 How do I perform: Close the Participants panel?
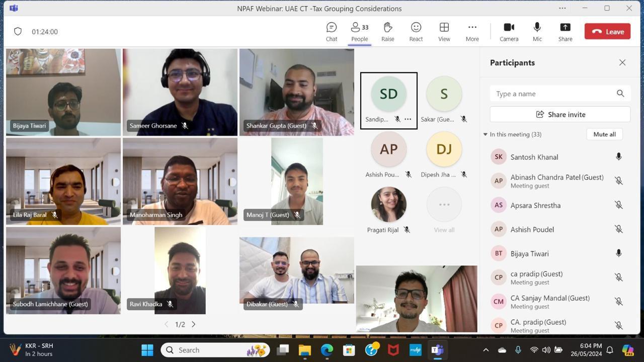(622, 63)
